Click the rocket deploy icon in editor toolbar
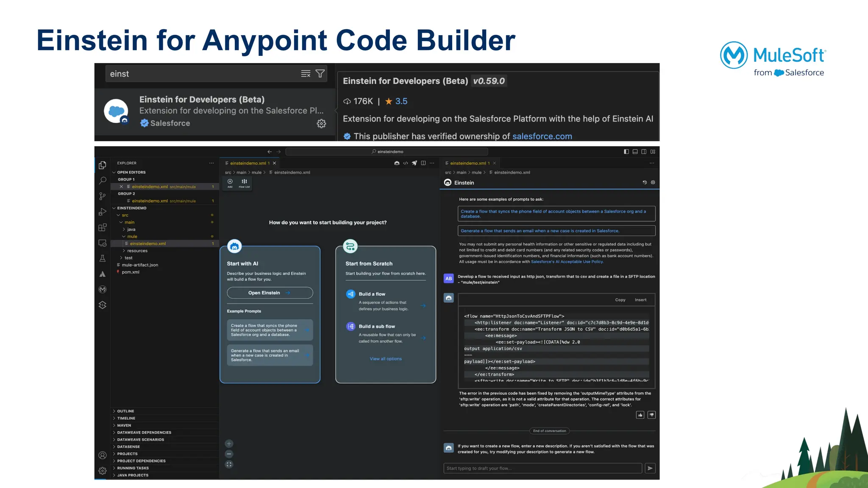Image resolution: width=868 pixels, height=488 pixels. 415,163
